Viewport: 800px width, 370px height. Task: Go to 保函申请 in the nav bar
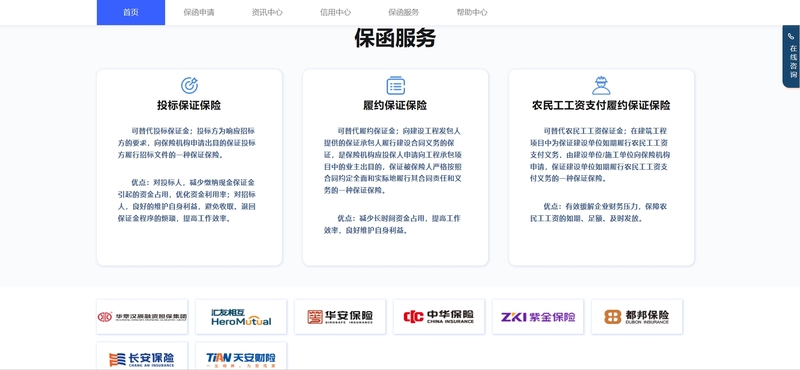pos(199,12)
